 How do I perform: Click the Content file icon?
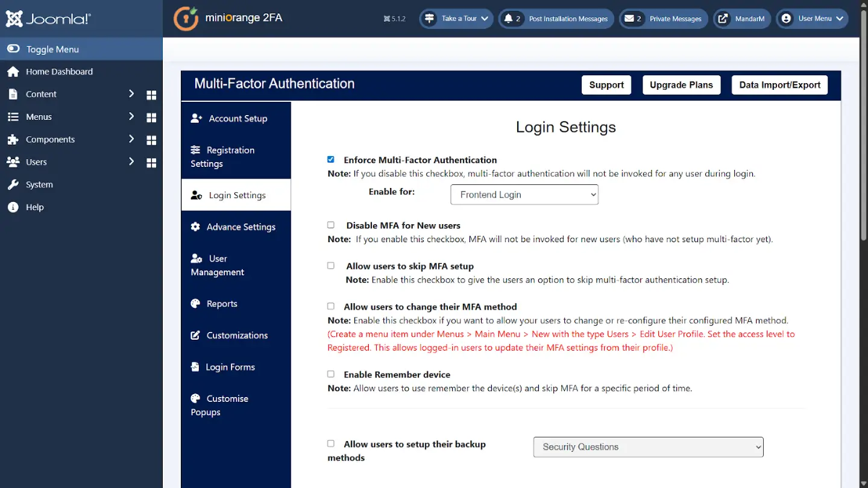(x=13, y=94)
